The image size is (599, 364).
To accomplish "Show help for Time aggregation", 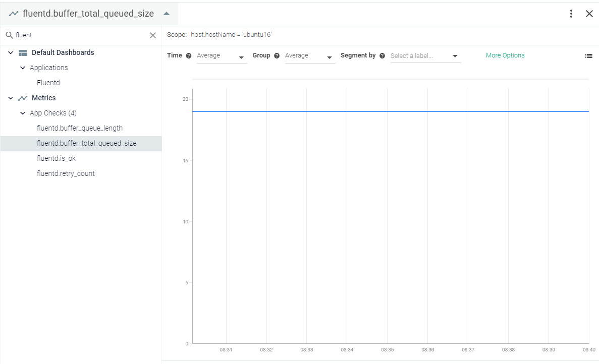I will coord(188,55).
